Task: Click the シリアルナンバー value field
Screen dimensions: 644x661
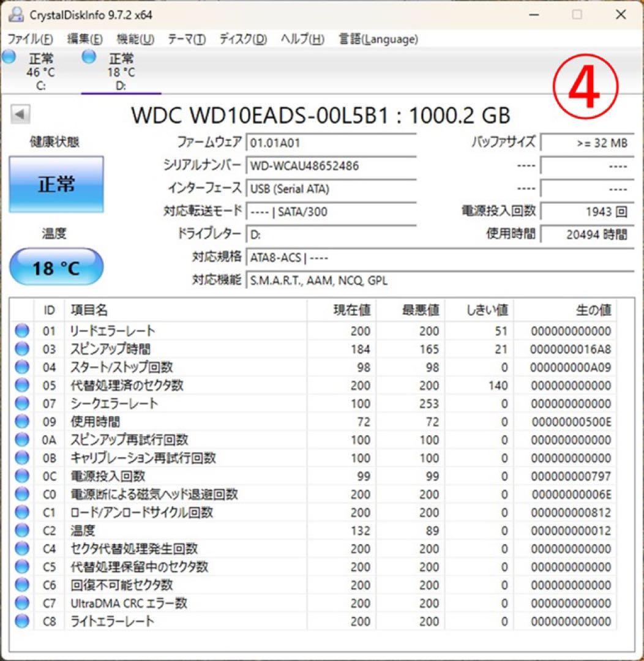Action: tap(331, 165)
